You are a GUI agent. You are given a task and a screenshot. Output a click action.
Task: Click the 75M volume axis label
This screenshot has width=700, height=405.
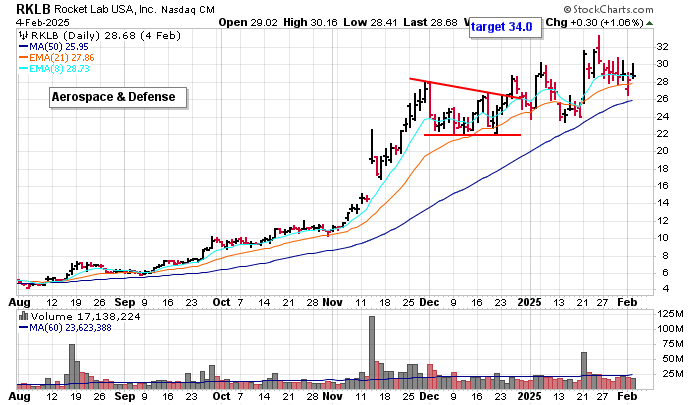coord(673,343)
